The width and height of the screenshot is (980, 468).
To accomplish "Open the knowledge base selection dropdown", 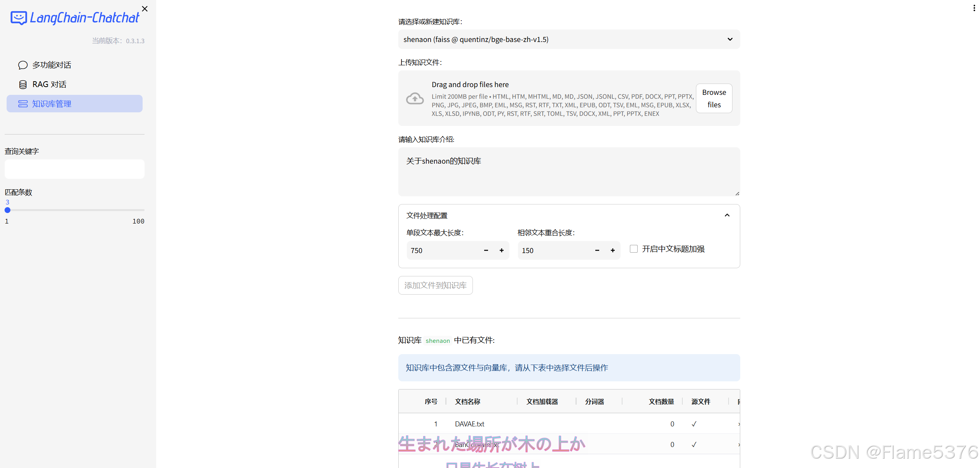I will 569,39.
